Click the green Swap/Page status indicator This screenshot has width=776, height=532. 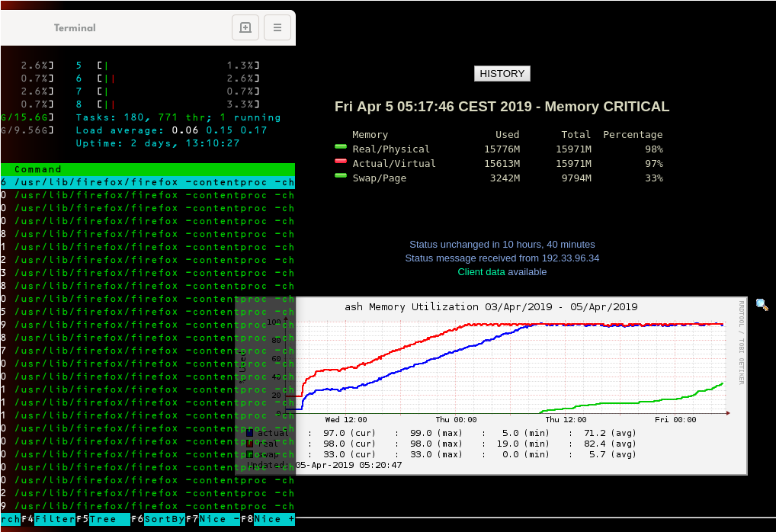(x=341, y=175)
